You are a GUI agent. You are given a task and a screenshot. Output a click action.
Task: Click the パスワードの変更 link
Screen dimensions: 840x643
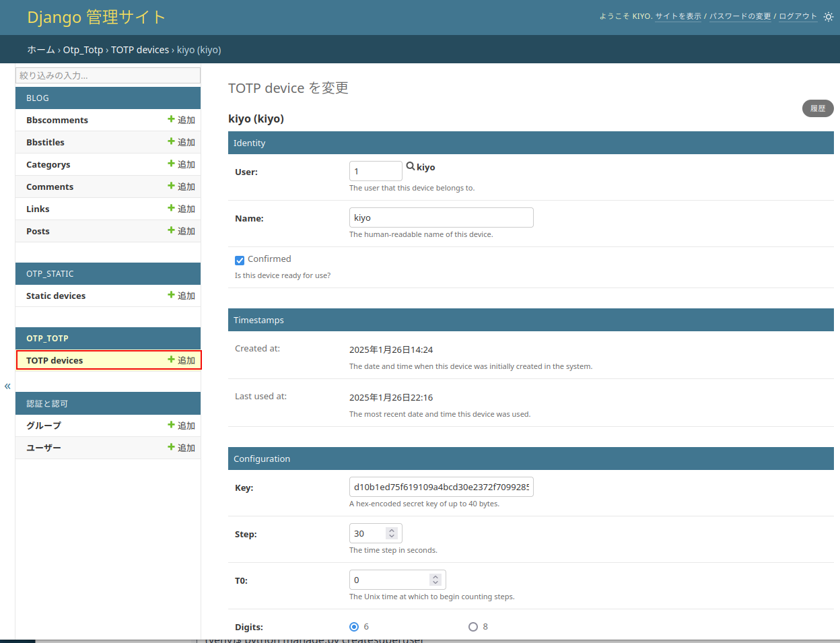point(740,16)
